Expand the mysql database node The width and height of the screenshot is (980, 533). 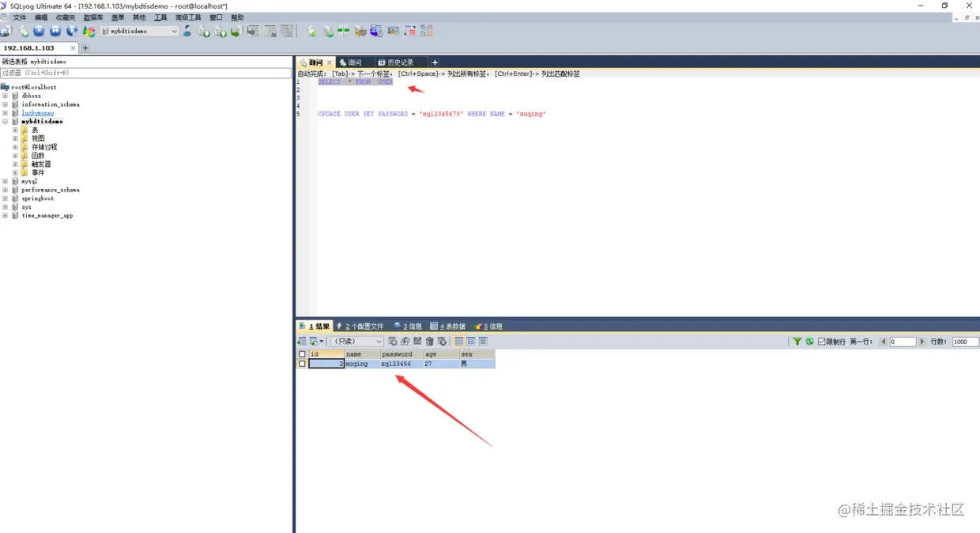[5, 181]
